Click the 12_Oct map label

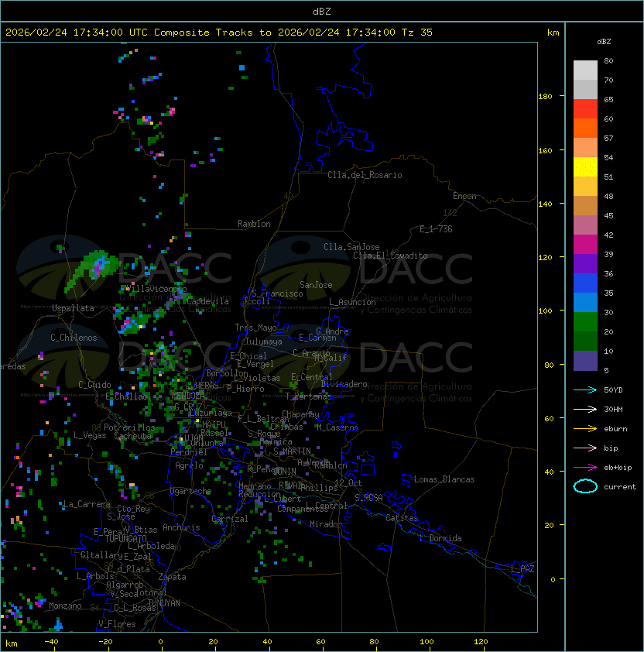[x=348, y=483]
